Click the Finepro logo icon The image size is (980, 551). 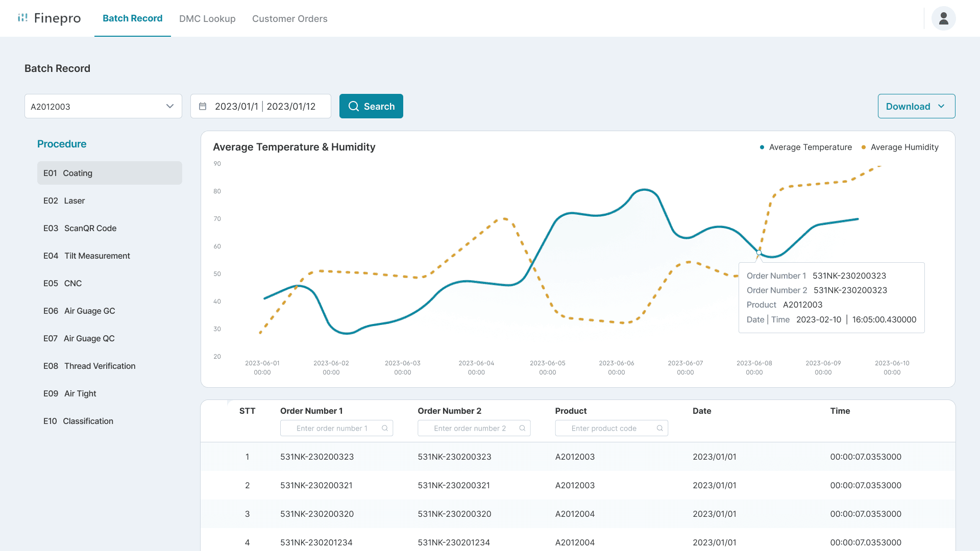(22, 18)
